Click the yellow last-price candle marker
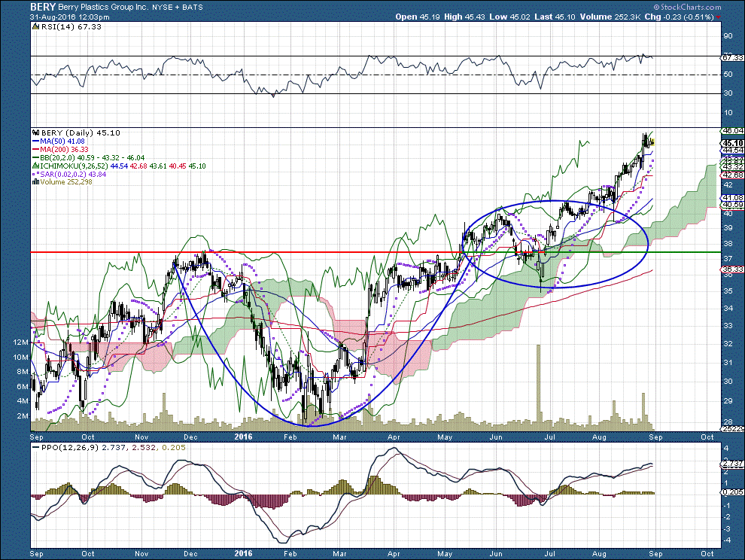This screenshot has height=560, width=745. pos(653,142)
